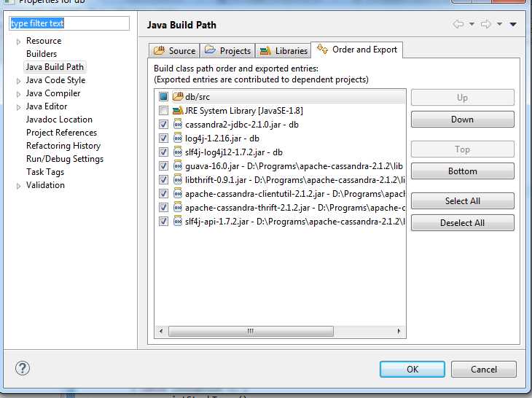Expand the Validation tree node
The image size is (532, 398).
coord(19,187)
